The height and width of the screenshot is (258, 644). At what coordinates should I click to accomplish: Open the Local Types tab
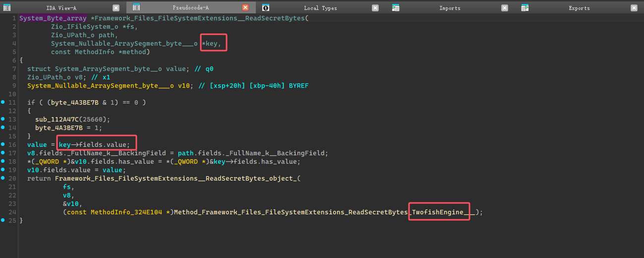click(x=320, y=8)
